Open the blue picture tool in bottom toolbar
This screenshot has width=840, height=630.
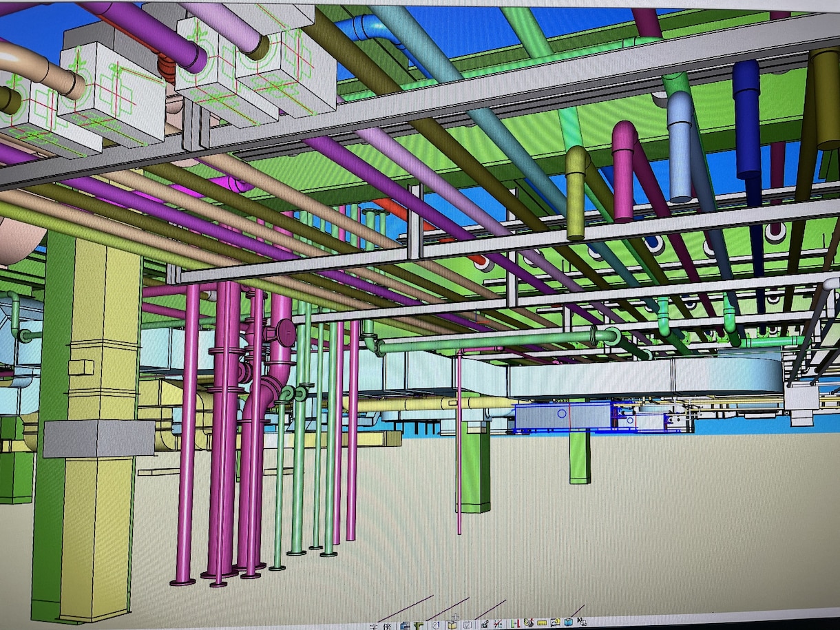tap(405, 625)
